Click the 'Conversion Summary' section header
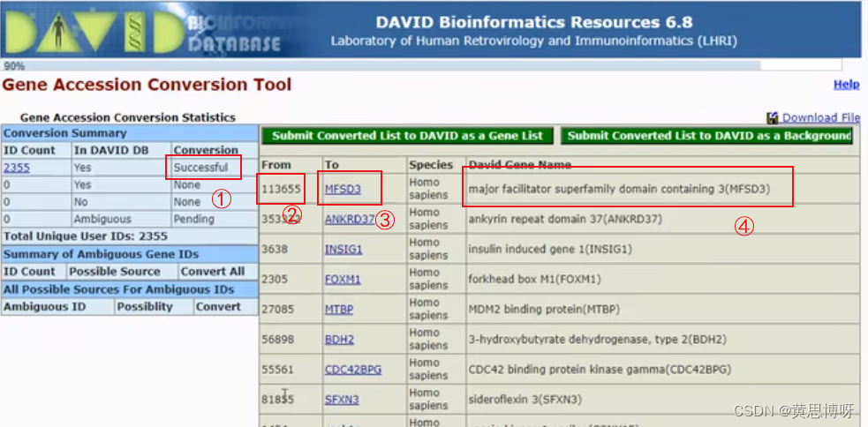Image resolution: width=868 pixels, height=427 pixels. pyautogui.click(x=130, y=133)
